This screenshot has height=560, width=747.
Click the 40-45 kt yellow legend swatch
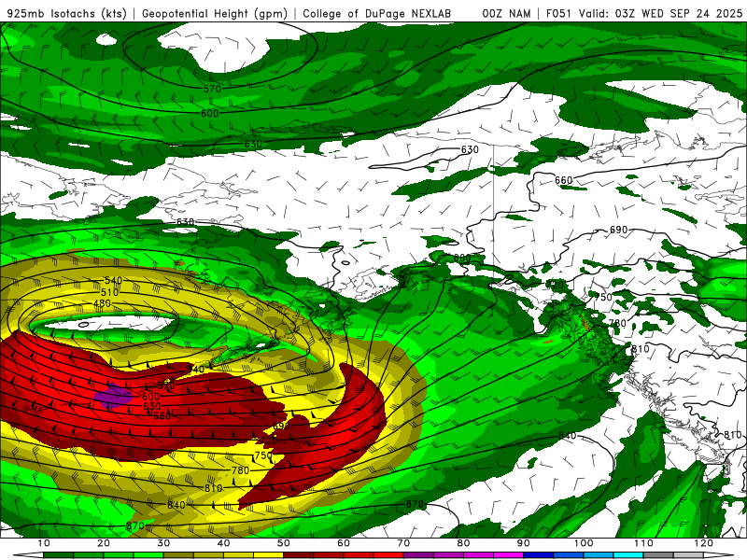[238, 555]
